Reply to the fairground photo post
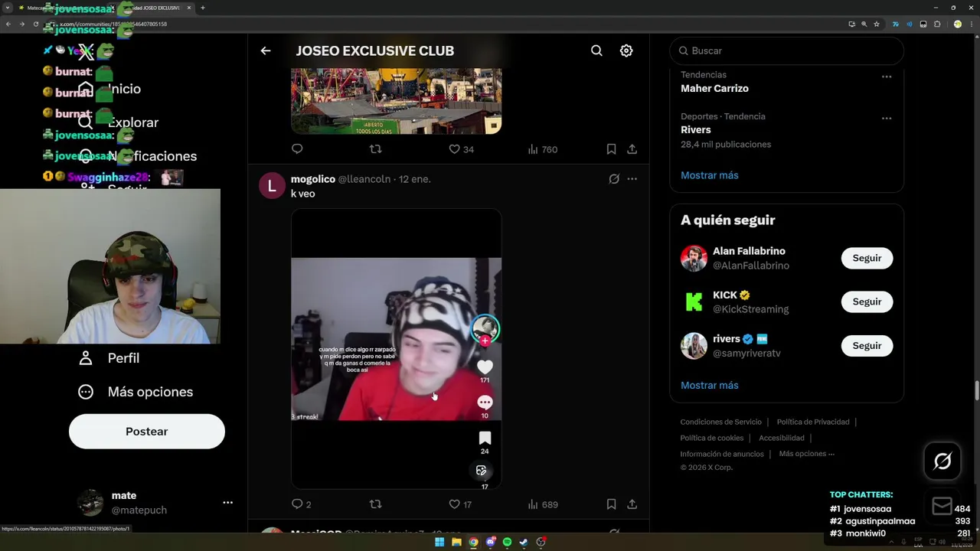 [297, 149]
